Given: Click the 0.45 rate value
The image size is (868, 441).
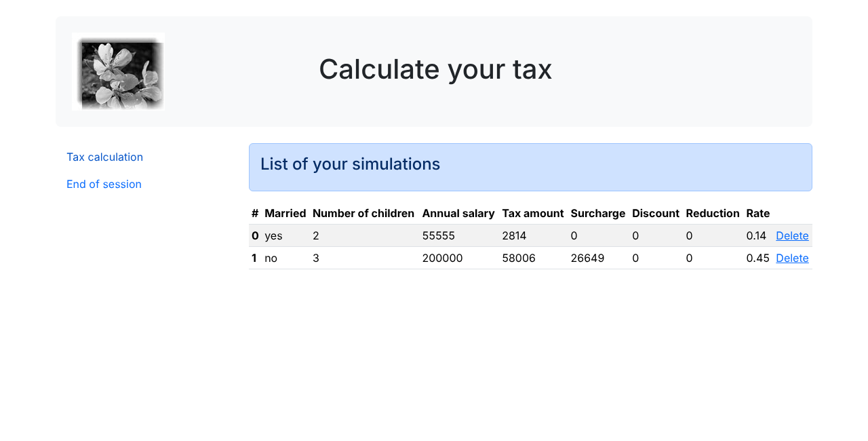Looking at the screenshot, I should point(757,258).
